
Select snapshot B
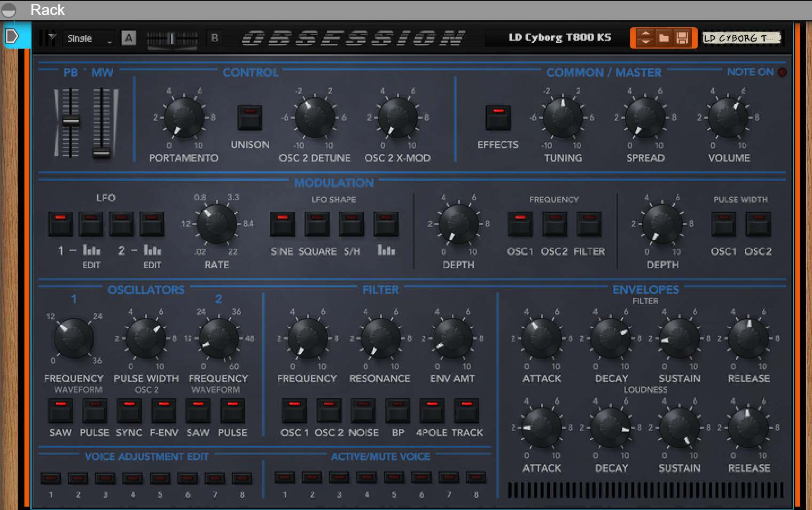[215, 38]
